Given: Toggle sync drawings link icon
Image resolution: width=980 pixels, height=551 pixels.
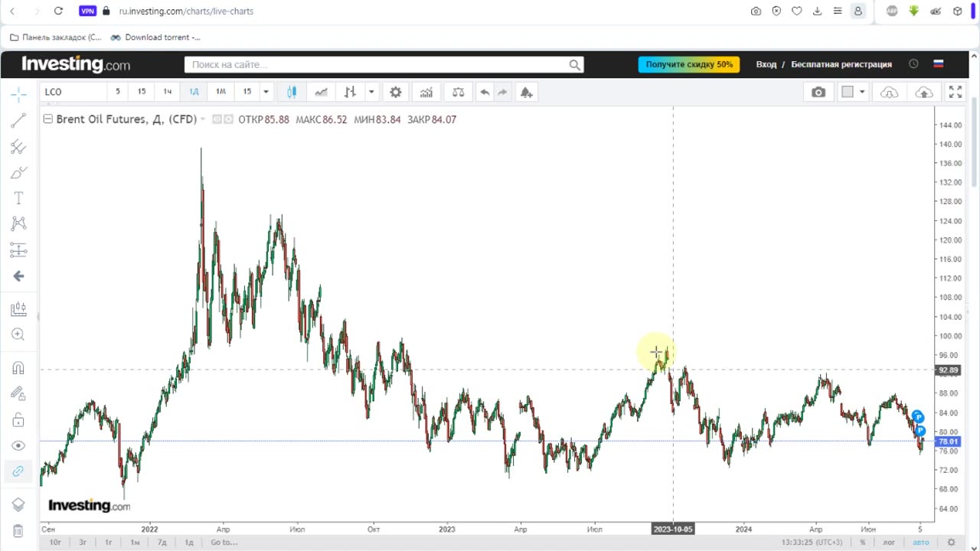Looking at the screenshot, I should click(18, 471).
